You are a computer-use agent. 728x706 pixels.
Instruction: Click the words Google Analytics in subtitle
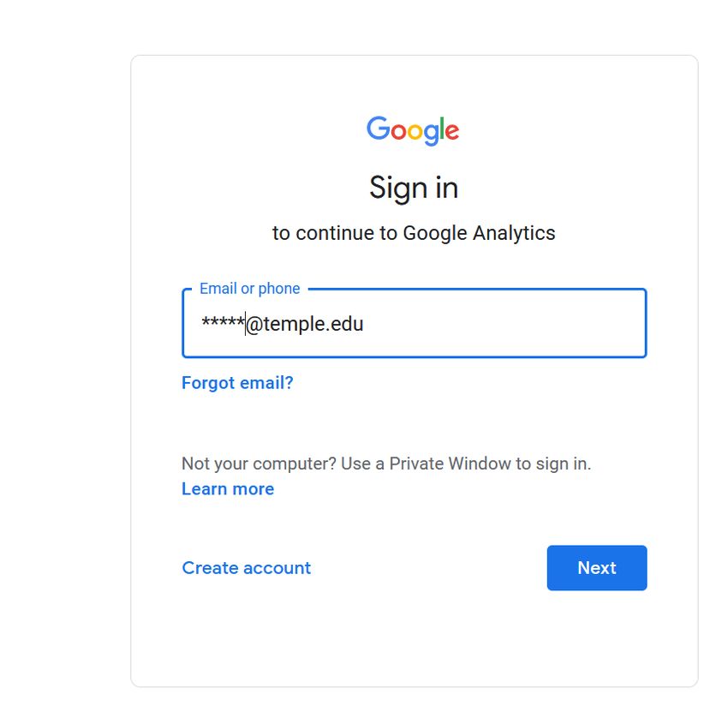pyautogui.click(x=479, y=233)
